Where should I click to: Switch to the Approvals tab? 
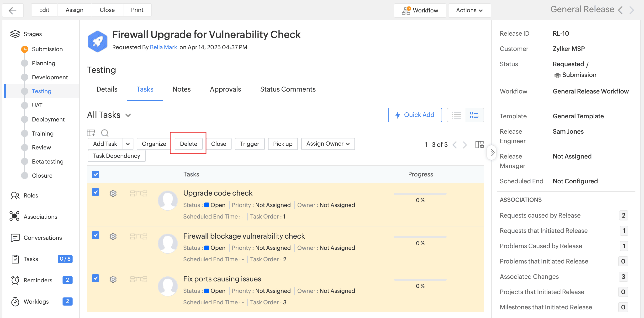point(225,89)
